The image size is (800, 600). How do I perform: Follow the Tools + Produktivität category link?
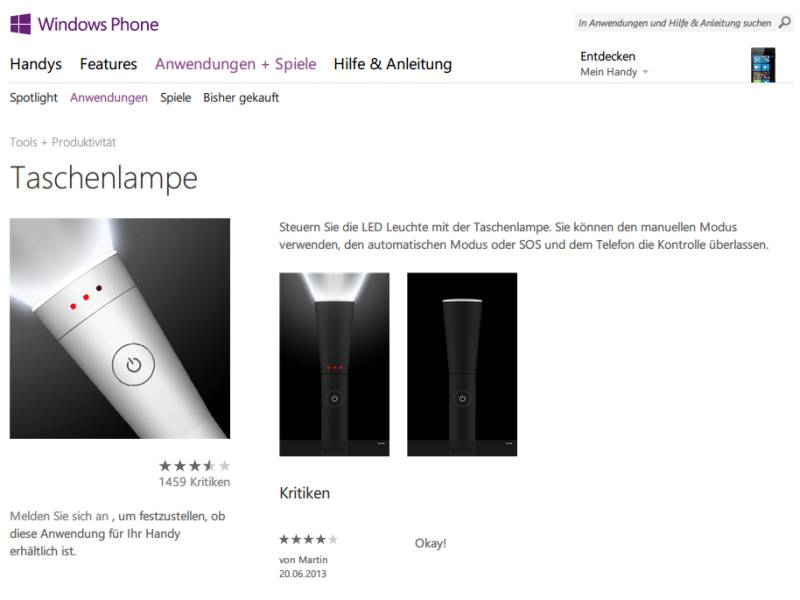[x=63, y=142]
